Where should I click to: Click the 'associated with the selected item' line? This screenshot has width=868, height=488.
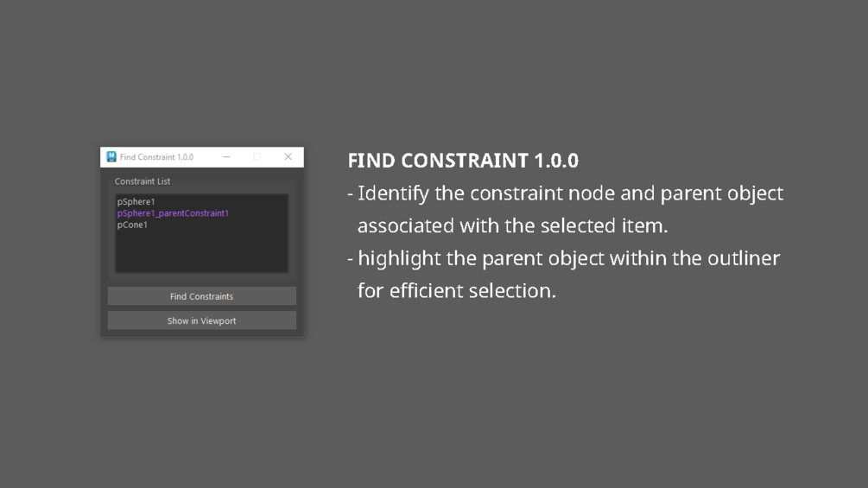512,226
